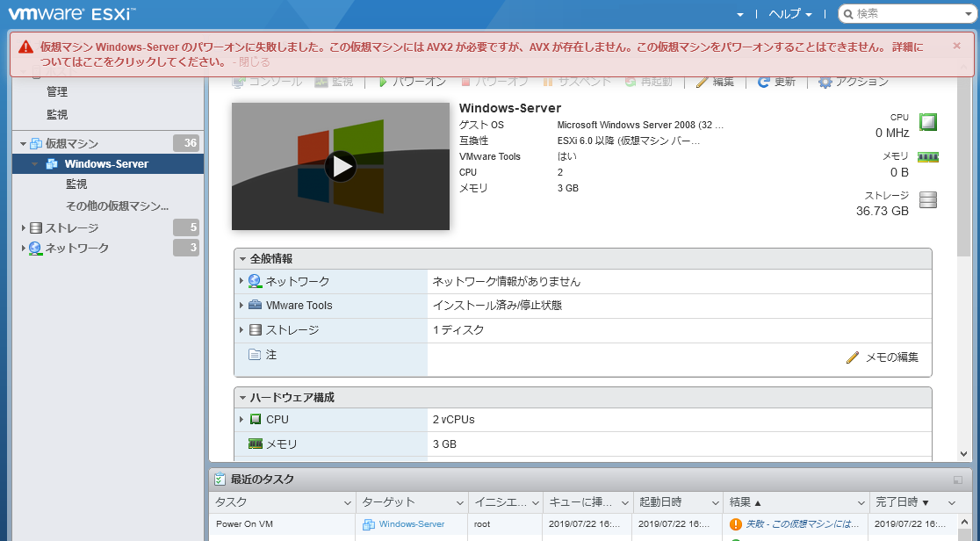Image resolution: width=980 pixels, height=541 pixels.
Task: Click the 注 notes page icon
Action: [255, 355]
